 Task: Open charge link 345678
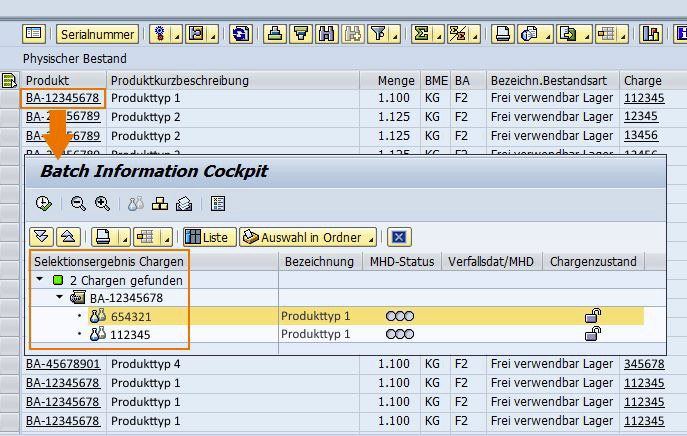point(643,364)
